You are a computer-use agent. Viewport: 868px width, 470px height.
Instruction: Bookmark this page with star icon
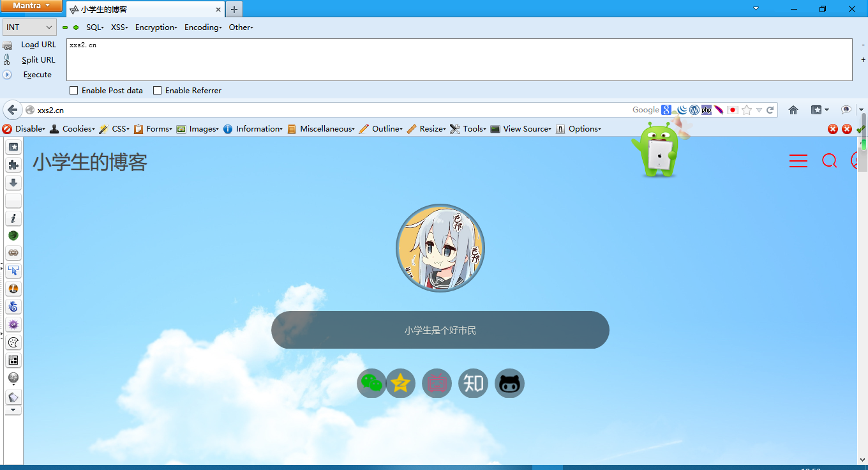[747, 110]
